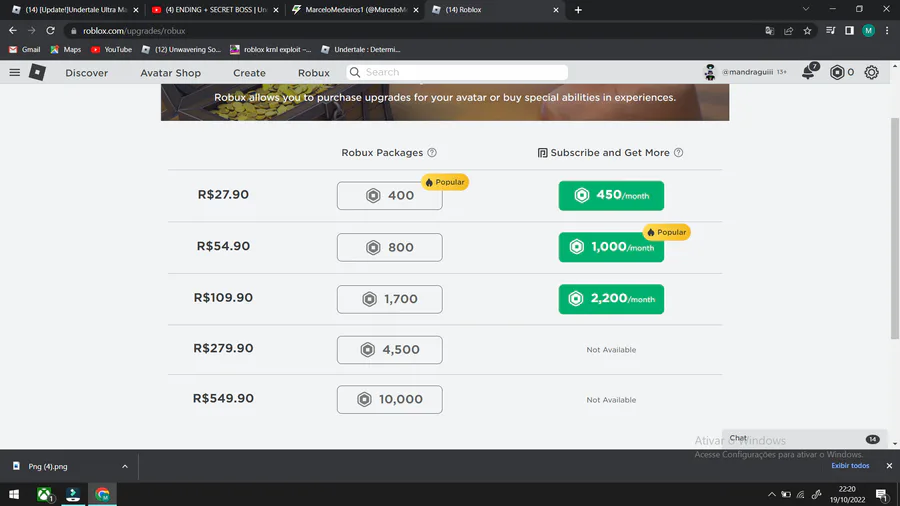900x506 pixels.
Task: Open Robux in Roblox navigation
Action: click(313, 73)
